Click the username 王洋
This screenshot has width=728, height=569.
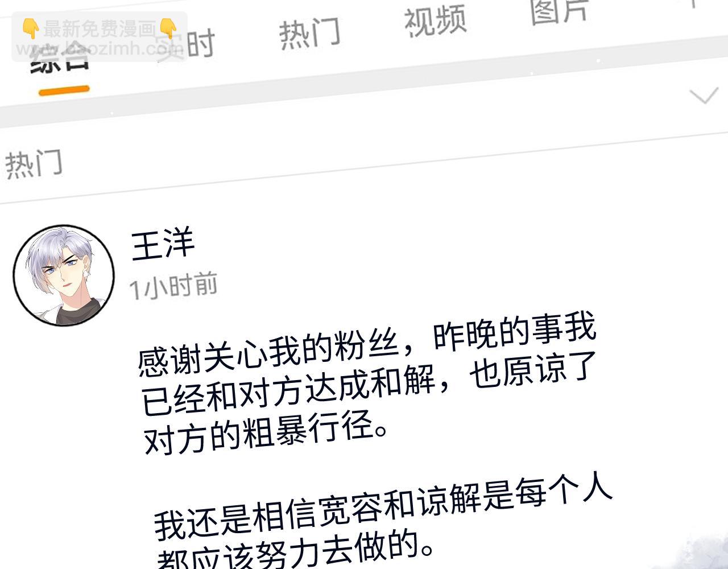coord(163,245)
